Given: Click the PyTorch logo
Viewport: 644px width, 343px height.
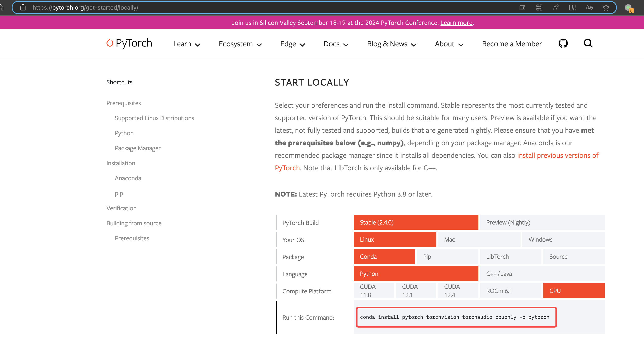Looking at the screenshot, I should [x=129, y=43].
